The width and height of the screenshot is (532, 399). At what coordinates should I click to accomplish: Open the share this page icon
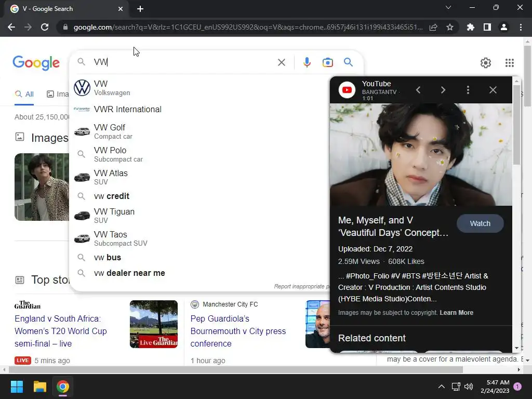(x=433, y=27)
